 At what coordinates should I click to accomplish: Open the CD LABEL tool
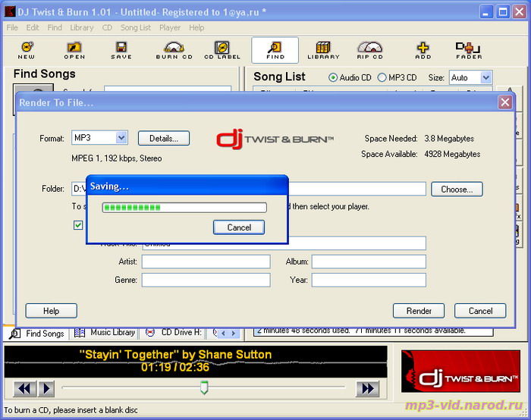tap(222, 51)
